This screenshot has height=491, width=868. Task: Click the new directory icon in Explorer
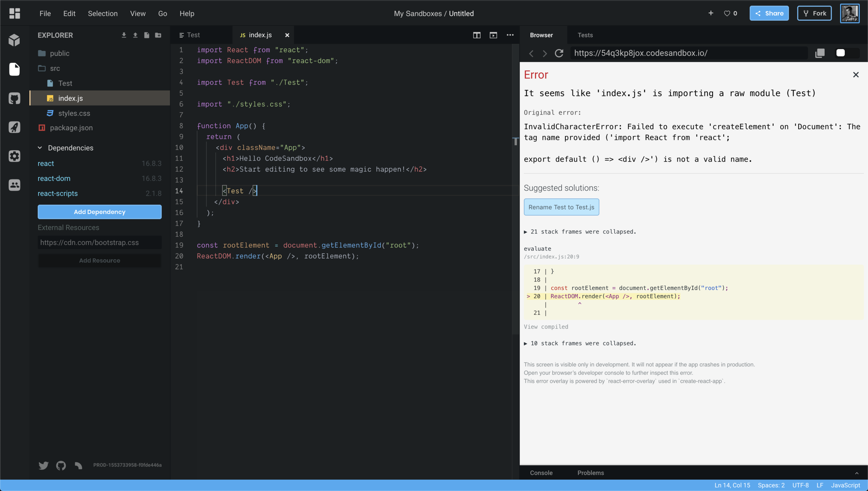[158, 35]
